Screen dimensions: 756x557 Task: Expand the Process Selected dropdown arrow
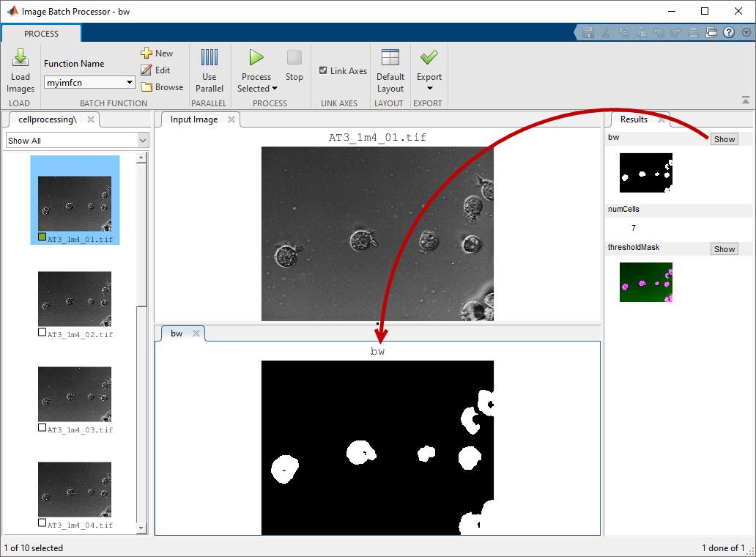pyautogui.click(x=275, y=88)
